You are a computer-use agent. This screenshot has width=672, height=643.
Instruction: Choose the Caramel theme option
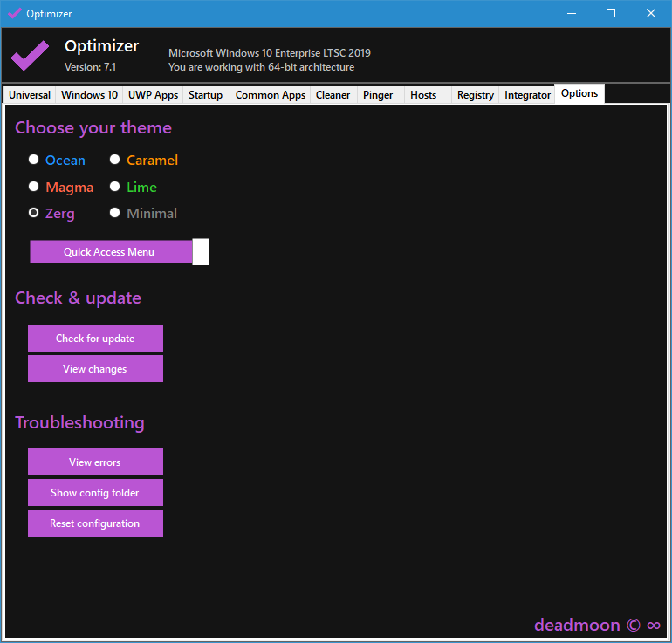[115, 160]
